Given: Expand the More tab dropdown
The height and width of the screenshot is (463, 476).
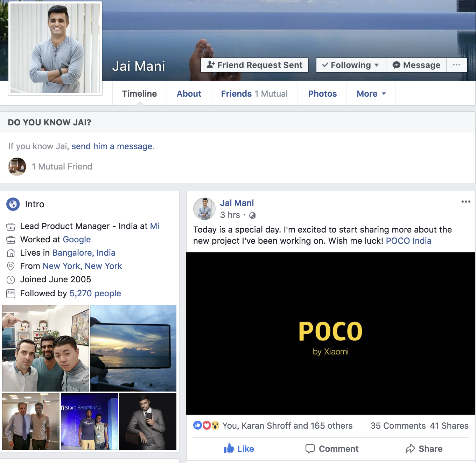Looking at the screenshot, I should pos(371,94).
